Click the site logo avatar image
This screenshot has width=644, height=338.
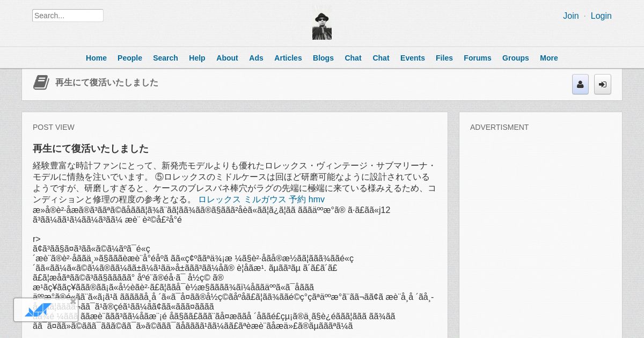pos(322,23)
